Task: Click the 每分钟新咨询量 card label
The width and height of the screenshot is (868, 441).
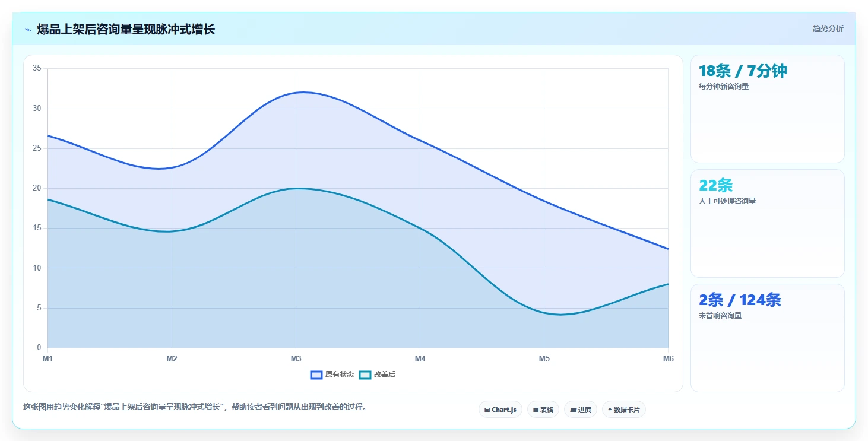Action: (724, 87)
